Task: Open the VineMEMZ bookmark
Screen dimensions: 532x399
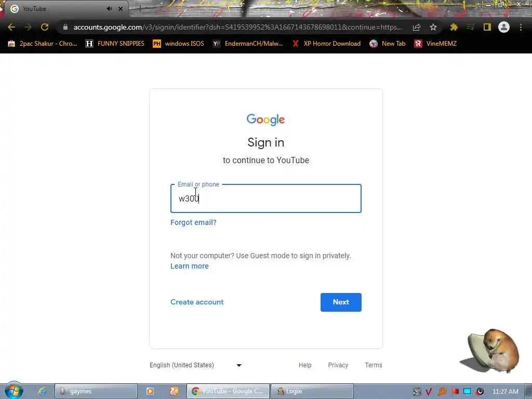Action: pyautogui.click(x=435, y=44)
